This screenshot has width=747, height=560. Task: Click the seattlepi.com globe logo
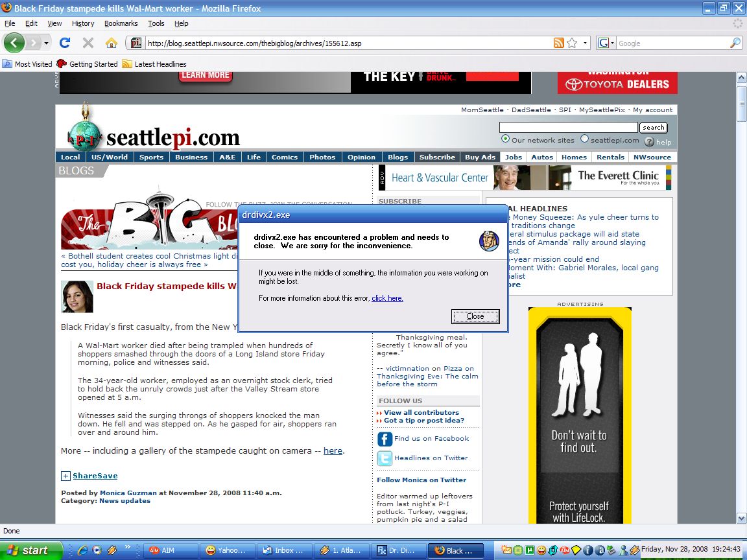point(85,134)
